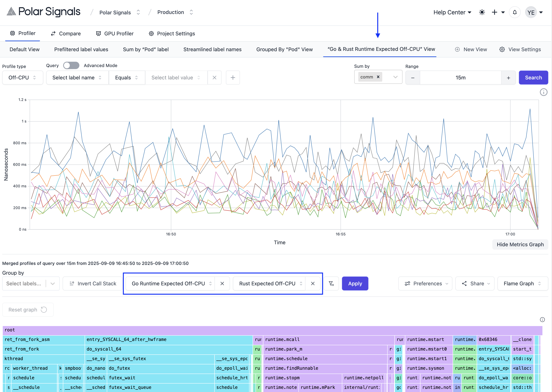Click the flame graph info icon
Viewport: 552px width, 392px height.
click(542, 320)
